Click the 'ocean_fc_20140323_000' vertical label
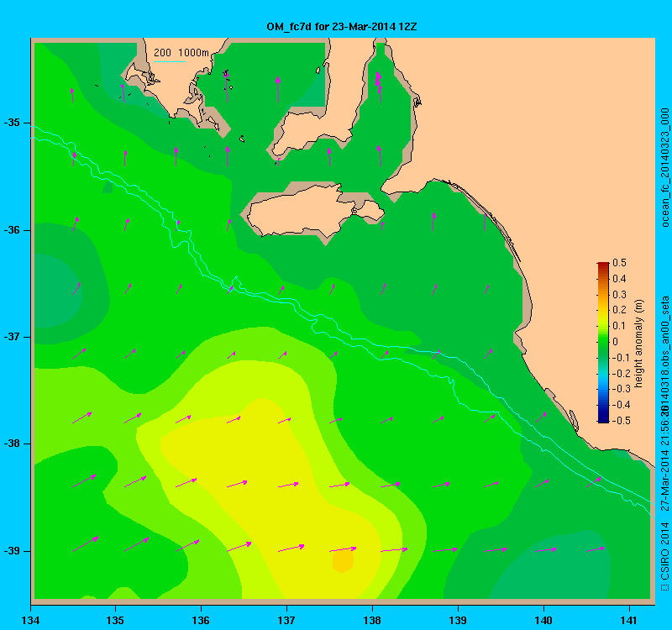The image size is (672, 630). (664, 167)
